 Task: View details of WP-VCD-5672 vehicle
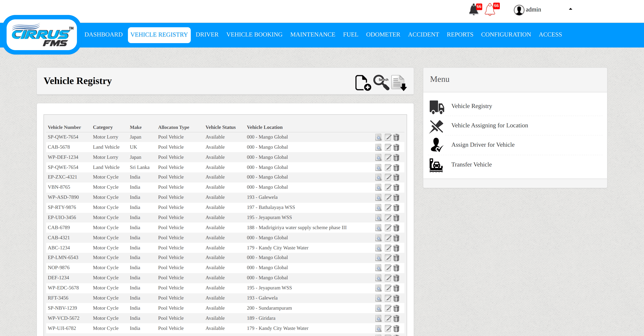pyautogui.click(x=378, y=318)
